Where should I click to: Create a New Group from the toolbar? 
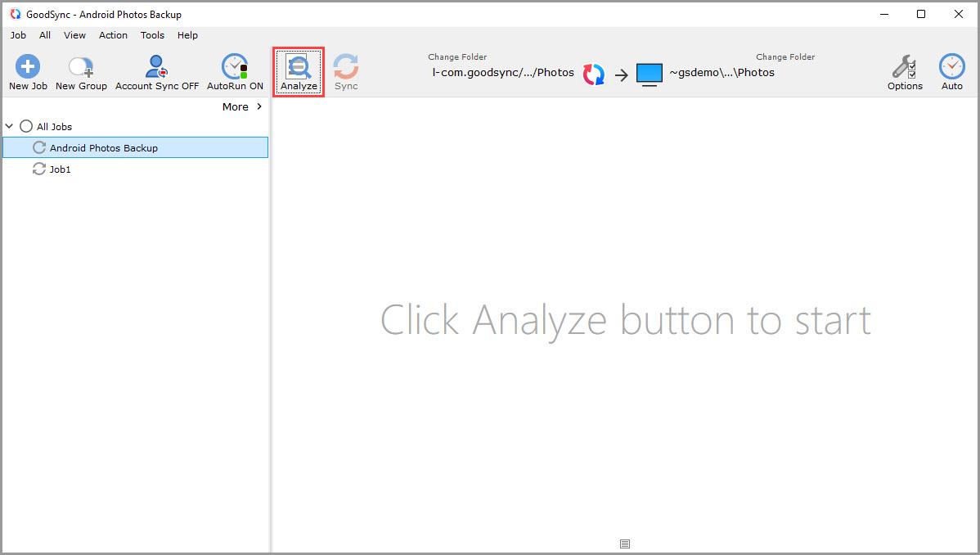tap(81, 73)
